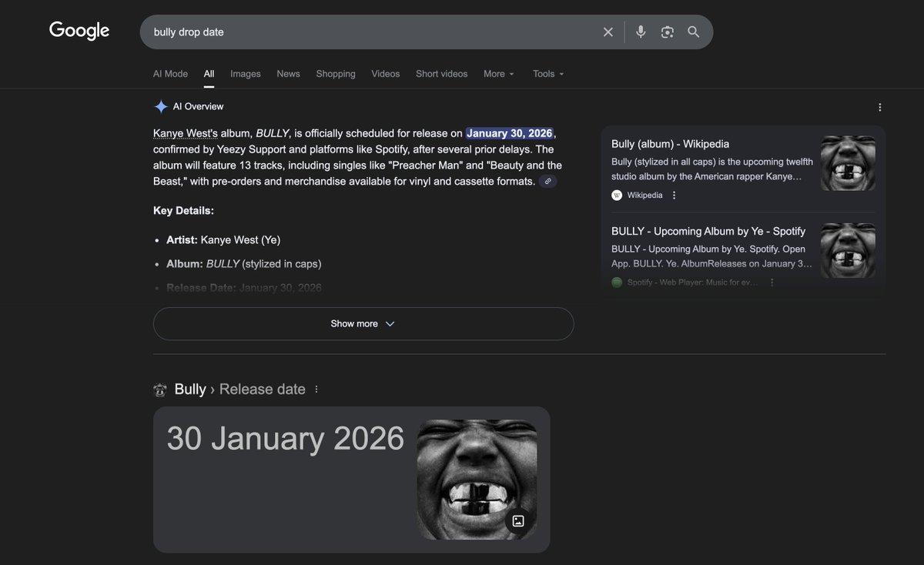This screenshot has height=565, width=924.
Task: Select the AI Overview sparkle icon
Action: click(x=161, y=107)
